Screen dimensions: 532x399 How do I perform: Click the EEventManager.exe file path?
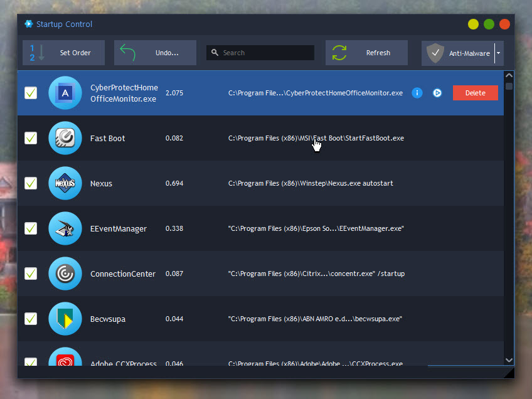316,228
